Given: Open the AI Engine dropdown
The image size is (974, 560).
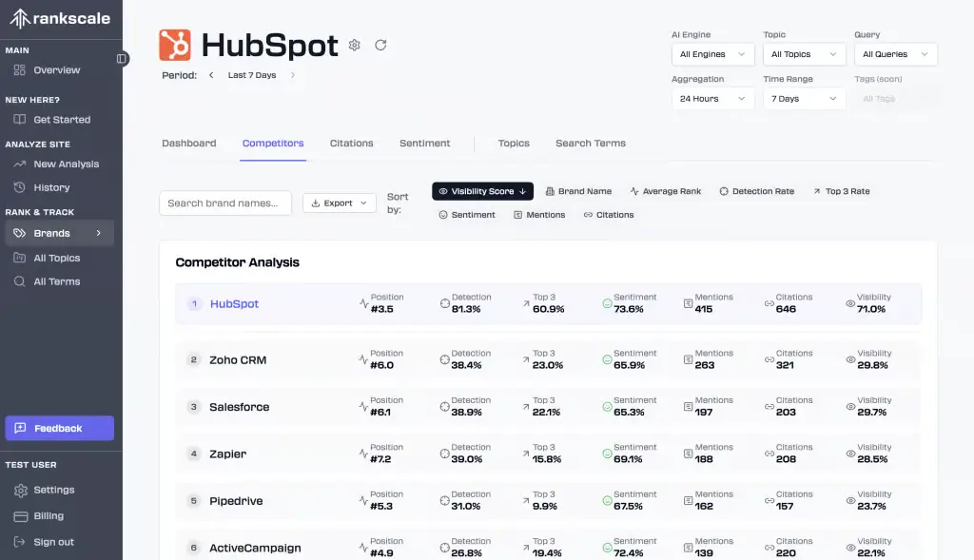Looking at the screenshot, I should (712, 54).
